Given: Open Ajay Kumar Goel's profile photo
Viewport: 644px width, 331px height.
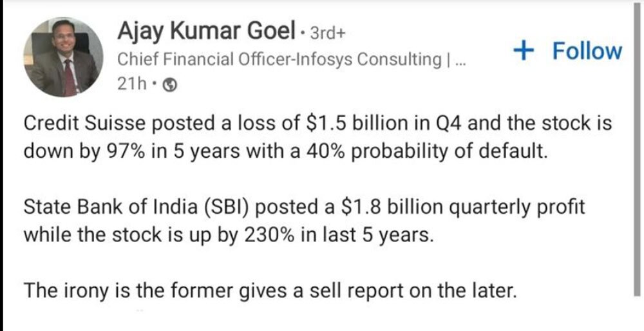Looking at the screenshot, I should tap(63, 57).
